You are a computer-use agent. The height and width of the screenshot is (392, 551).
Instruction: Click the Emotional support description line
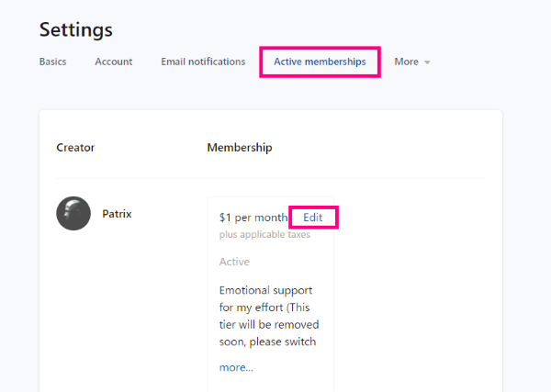(265, 290)
